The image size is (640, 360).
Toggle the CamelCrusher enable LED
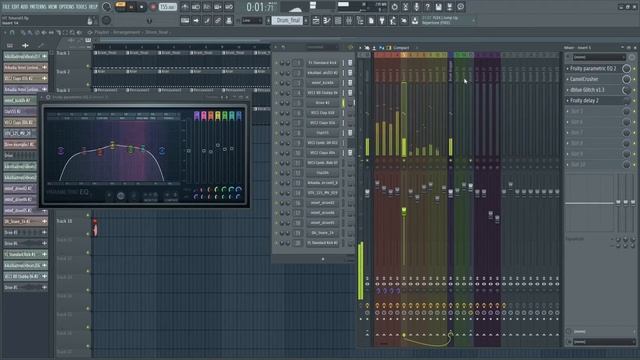tap(634, 79)
